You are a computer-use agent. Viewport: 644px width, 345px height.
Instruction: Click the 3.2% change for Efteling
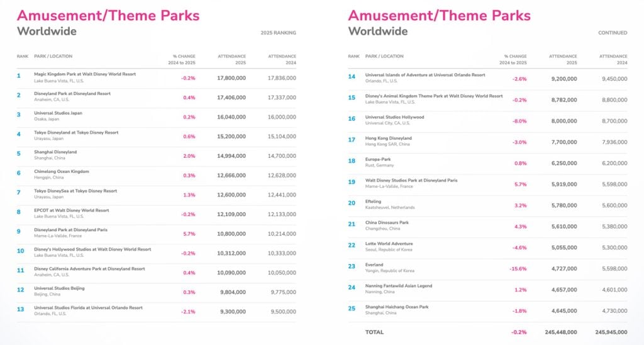point(520,205)
